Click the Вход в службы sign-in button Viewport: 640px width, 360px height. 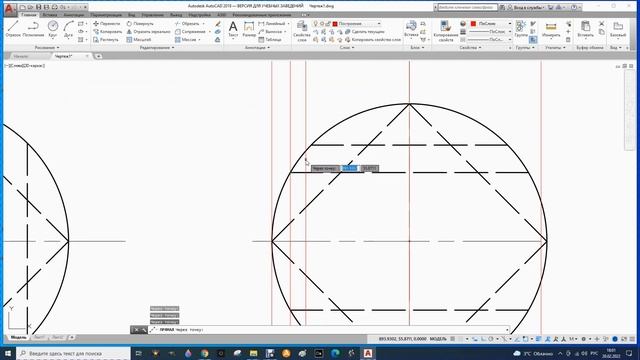point(526,7)
